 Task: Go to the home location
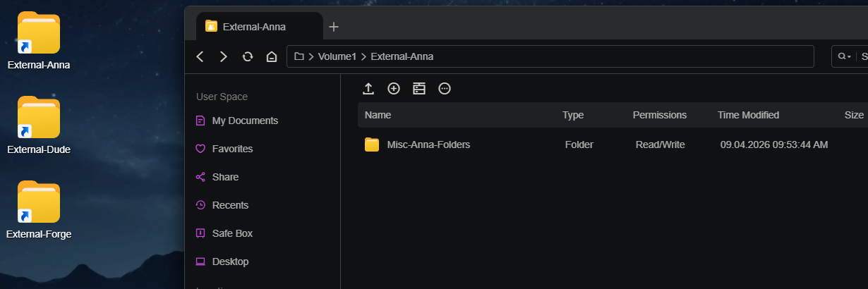(x=271, y=56)
